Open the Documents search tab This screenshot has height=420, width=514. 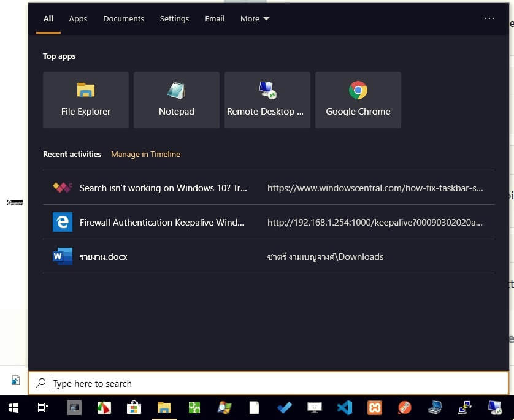(123, 18)
